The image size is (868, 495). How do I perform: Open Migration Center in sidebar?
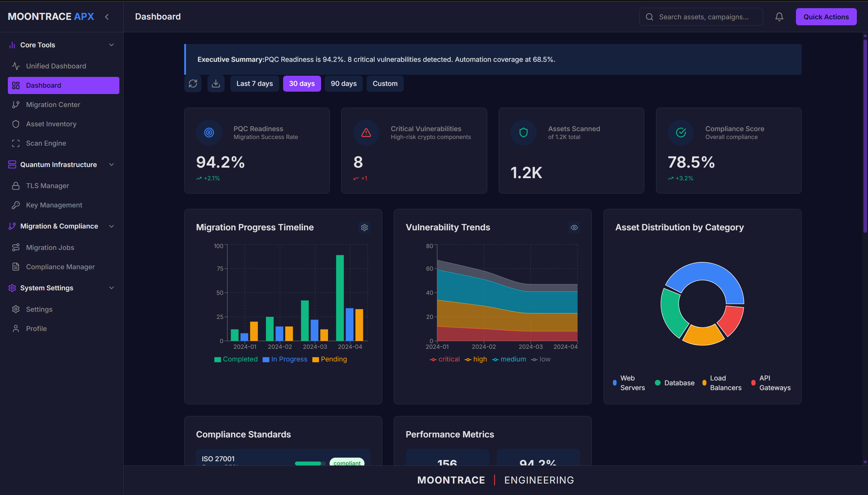tap(53, 105)
